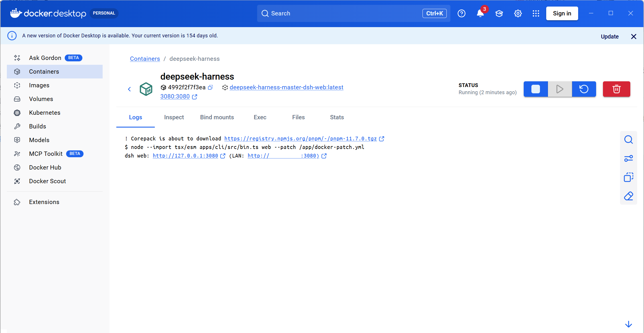Open the LAN :3080 log link
The image size is (644, 333).
pos(283,156)
